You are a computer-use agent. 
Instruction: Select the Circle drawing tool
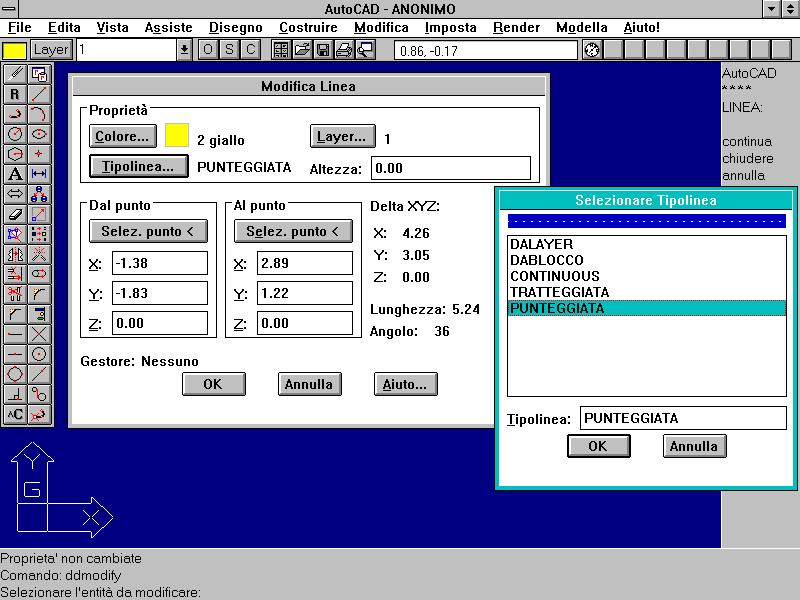click(15, 134)
